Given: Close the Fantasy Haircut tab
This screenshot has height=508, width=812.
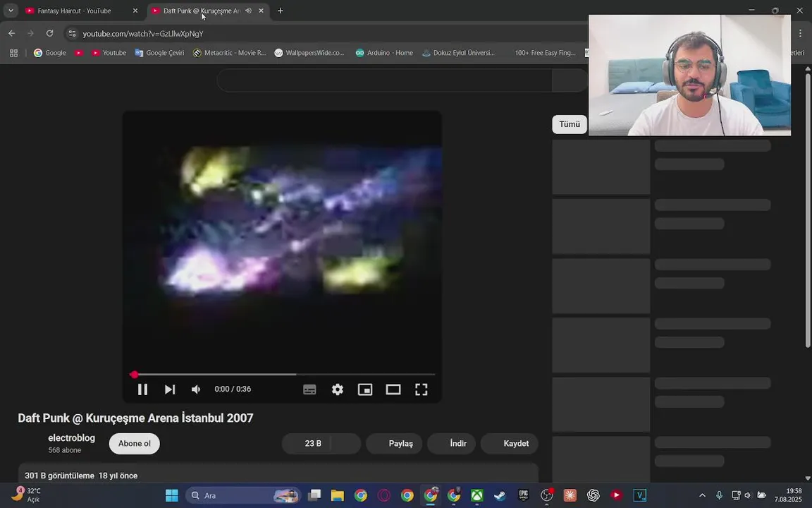Looking at the screenshot, I should pos(135,11).
